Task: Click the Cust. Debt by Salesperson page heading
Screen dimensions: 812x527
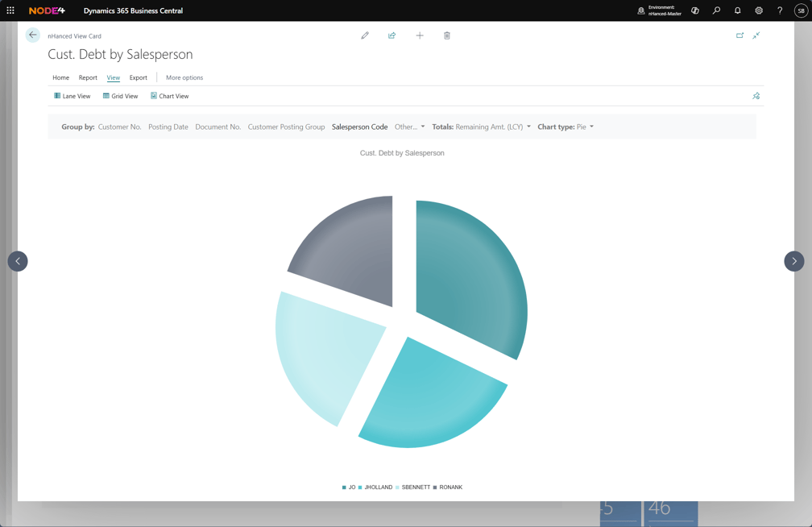Action: [120, 55]
